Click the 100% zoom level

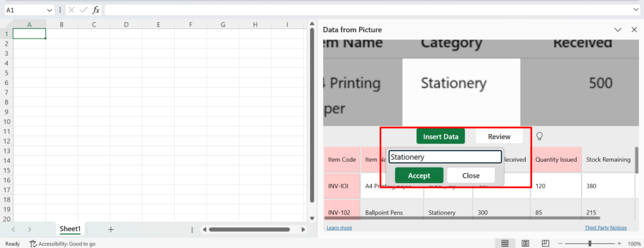[634, 244]
